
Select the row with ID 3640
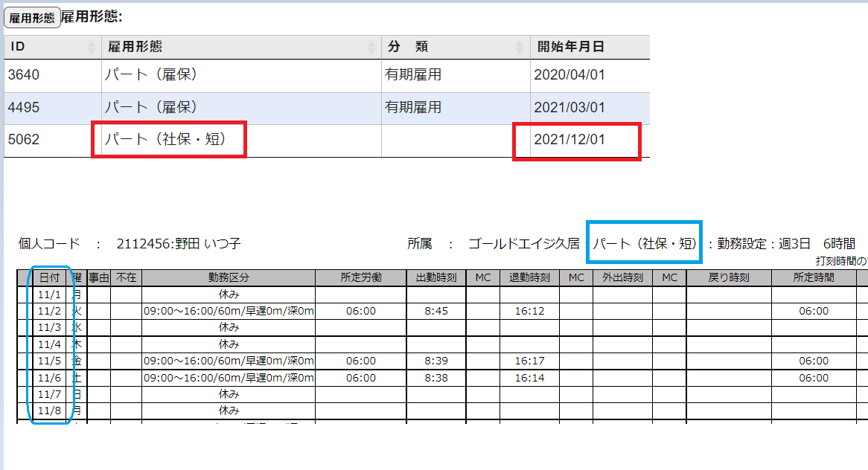pos(24,75)
